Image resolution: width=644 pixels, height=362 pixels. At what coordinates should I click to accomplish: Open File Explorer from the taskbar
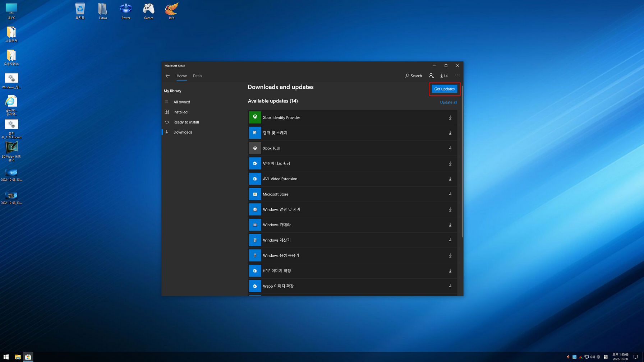point(18,357)
